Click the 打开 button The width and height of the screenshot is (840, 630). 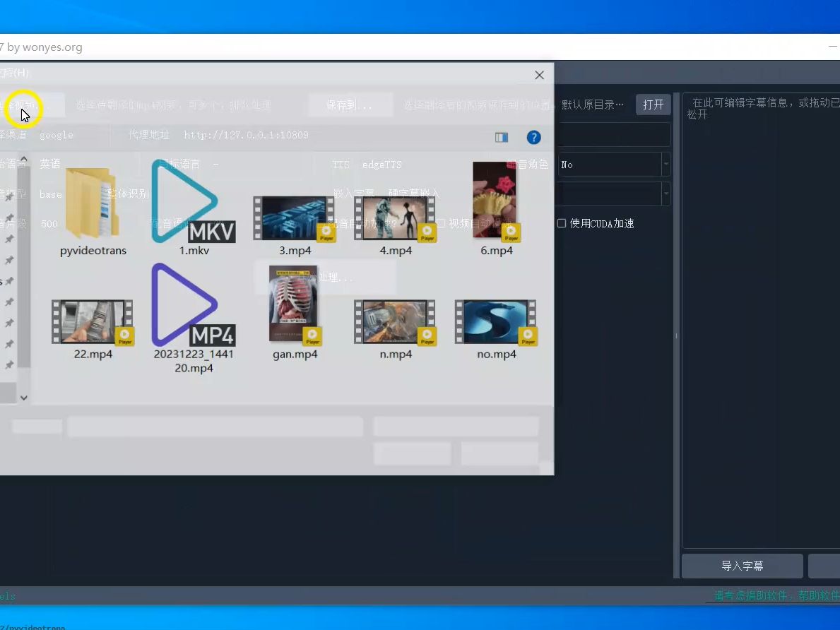click(x=653, y=105)
